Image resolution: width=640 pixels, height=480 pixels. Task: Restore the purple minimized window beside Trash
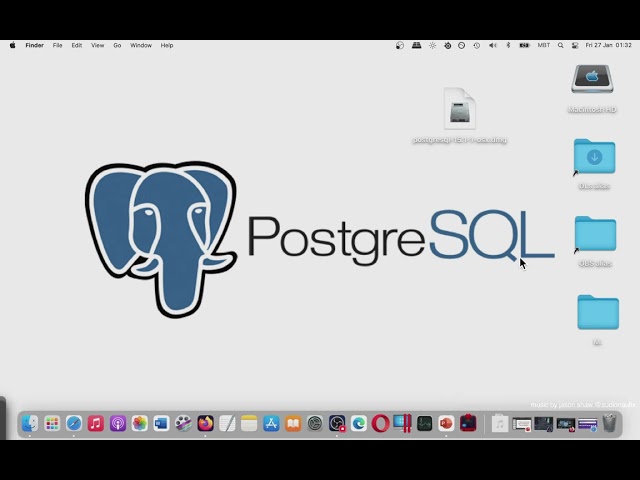587,424
